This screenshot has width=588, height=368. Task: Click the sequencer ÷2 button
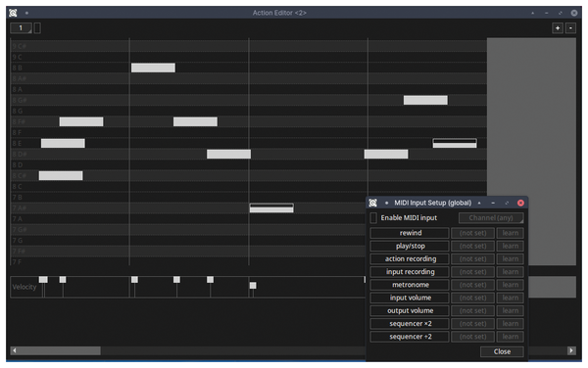pos(410,337)
